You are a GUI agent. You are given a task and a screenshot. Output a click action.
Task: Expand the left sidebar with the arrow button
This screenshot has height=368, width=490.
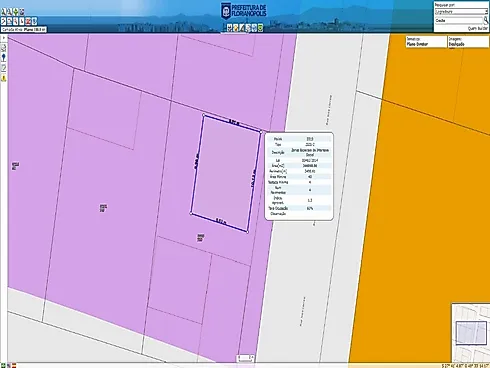click(x=4, y=38)
